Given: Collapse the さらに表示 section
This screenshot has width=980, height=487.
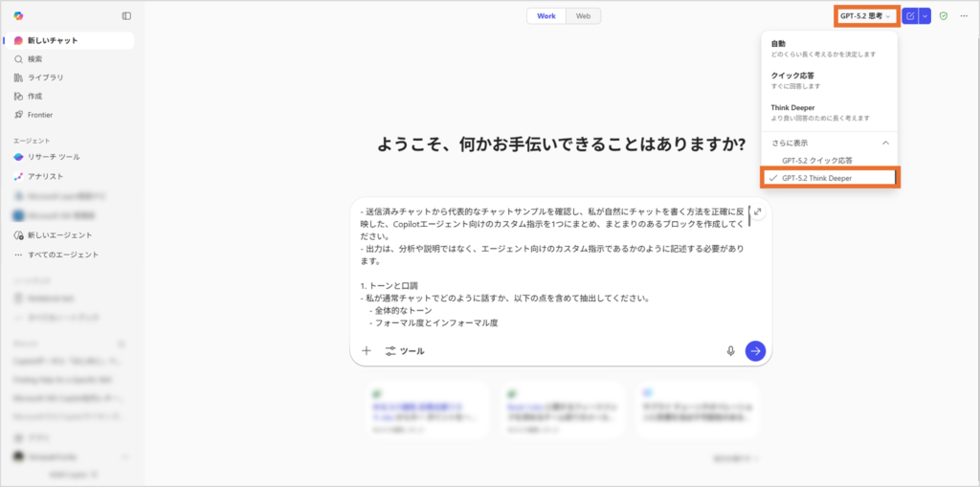Looking at the screenshot, I should [885, 143].
